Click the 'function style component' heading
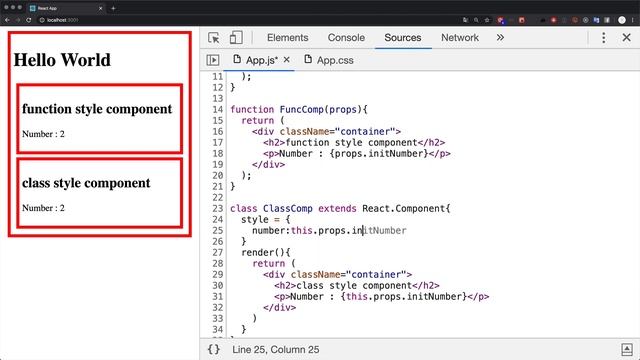 pyautogui.click(x=97, y=109)
